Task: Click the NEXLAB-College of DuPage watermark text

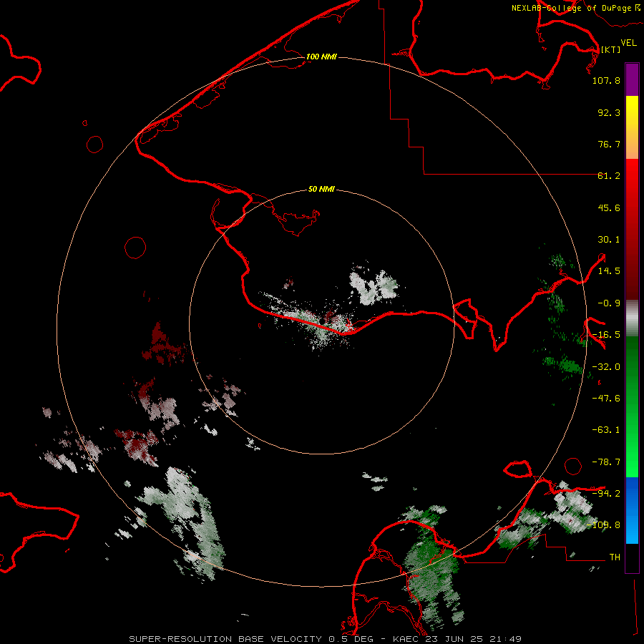Action: [572, 8]
